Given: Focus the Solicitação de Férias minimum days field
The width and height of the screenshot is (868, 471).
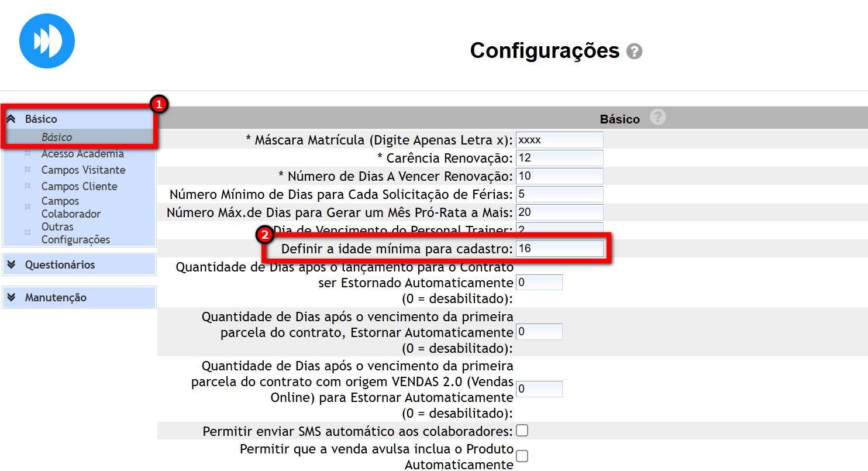Looking at the screenshot, I should point(559,194).
